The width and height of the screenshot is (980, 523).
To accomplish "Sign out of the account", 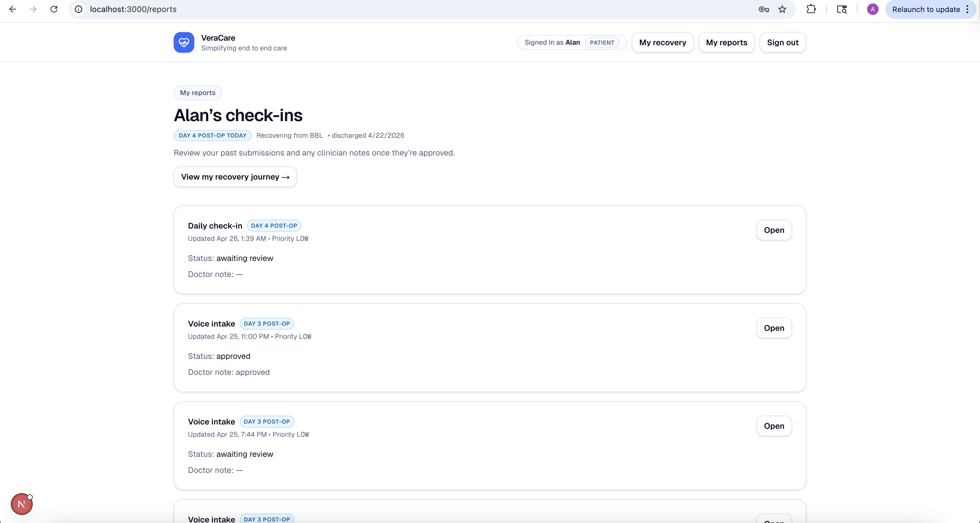I will (x=783, y=43).
